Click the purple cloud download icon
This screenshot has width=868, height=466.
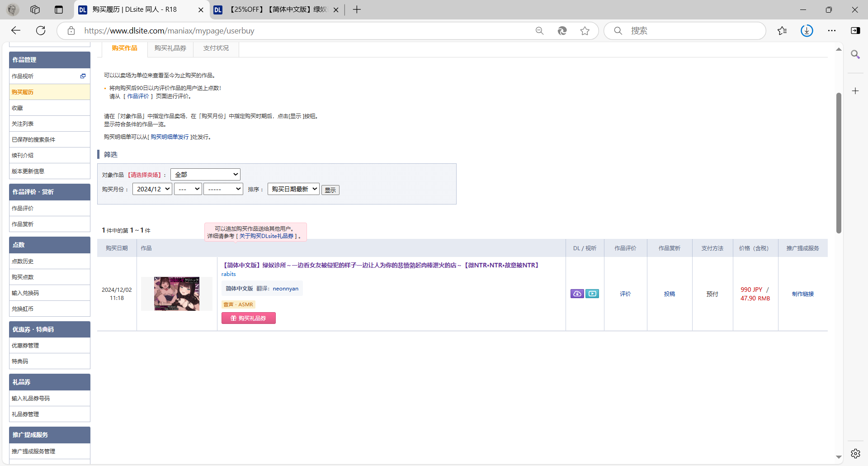(x=577, y=294)
